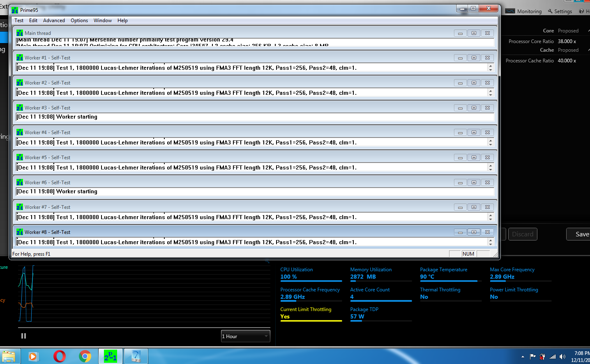Click the Prime95 icon in the title bar
The image size is (590, 364).
coord(15,10)
